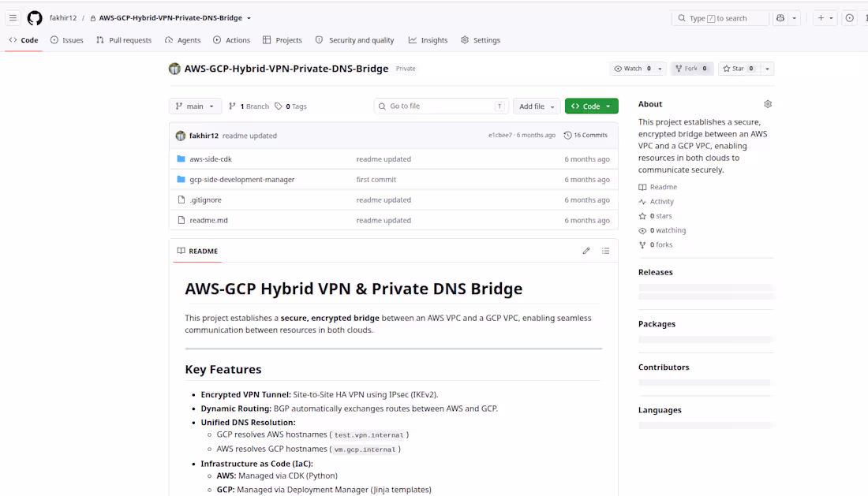
Task: Click the Watch button
Action: [632, 69]
